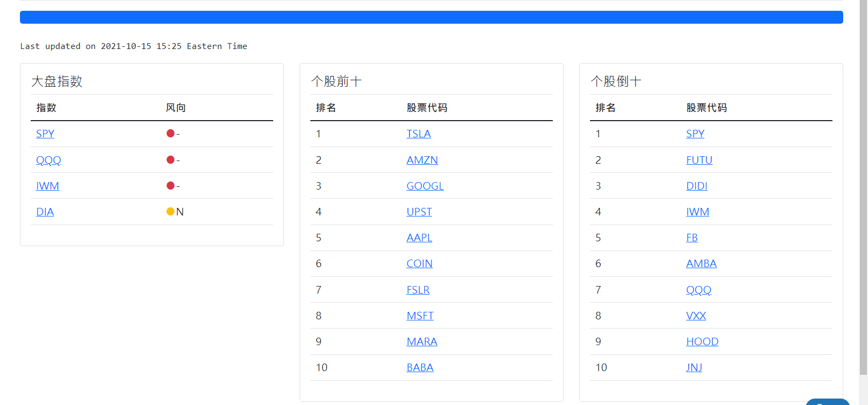The height and width of the screenshot is (405, 868).
Task: Select the AMZN stock link
Action: 422,160
